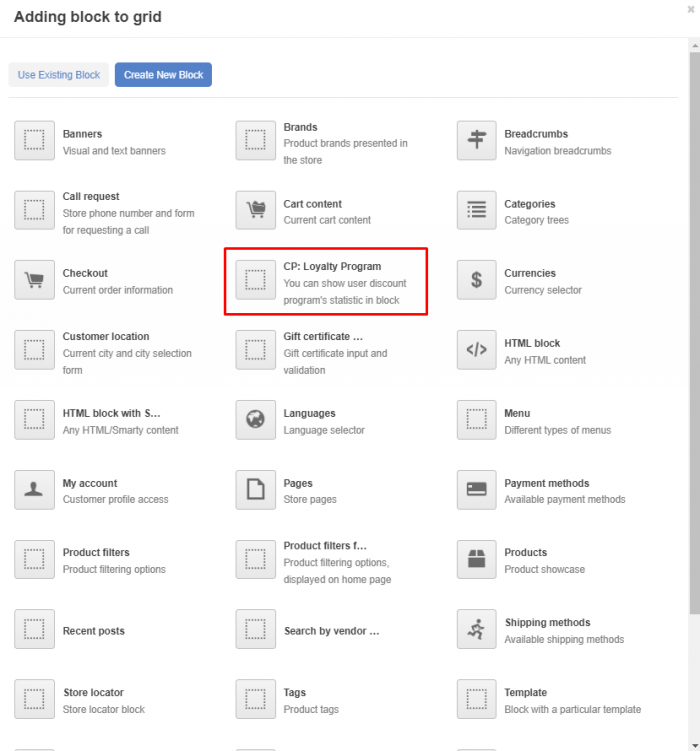700x751 pixels.
Task: Select the Banners block icon
Action: 34,140
